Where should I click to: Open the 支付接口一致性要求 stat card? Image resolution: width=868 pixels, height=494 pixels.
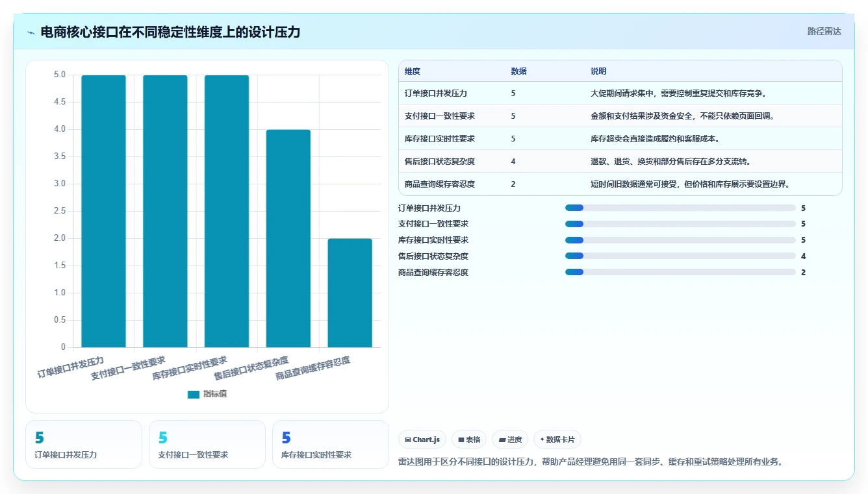click(207, 444)
